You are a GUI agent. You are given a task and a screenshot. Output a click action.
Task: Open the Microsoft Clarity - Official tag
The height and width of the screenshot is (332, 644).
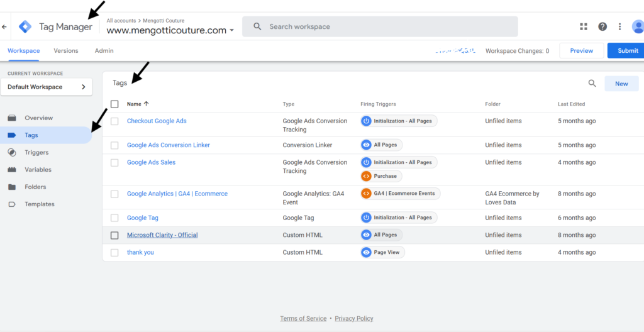[x=162, y=235]
